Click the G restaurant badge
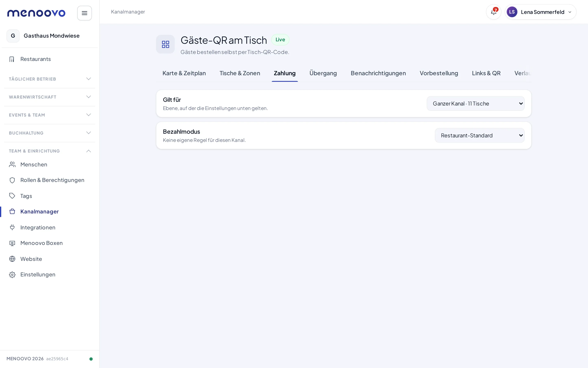 [x=13, y=36]
